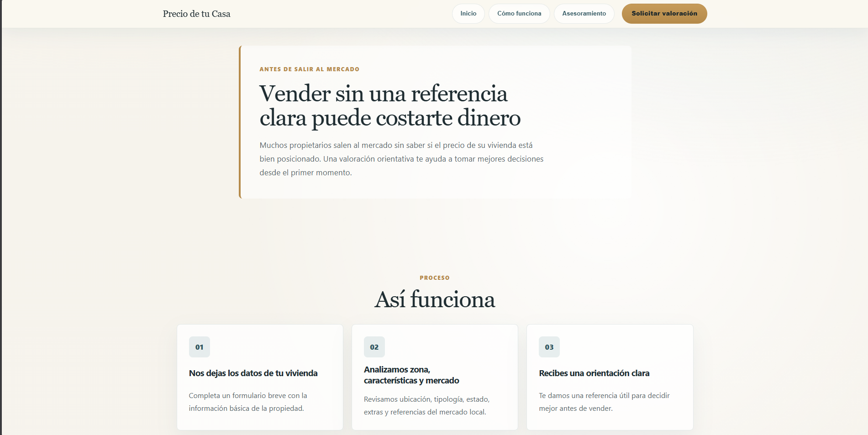Viewport: 868px width, 435px height.
Task: Click the 03 step number badge
Action: pos(549,347)
